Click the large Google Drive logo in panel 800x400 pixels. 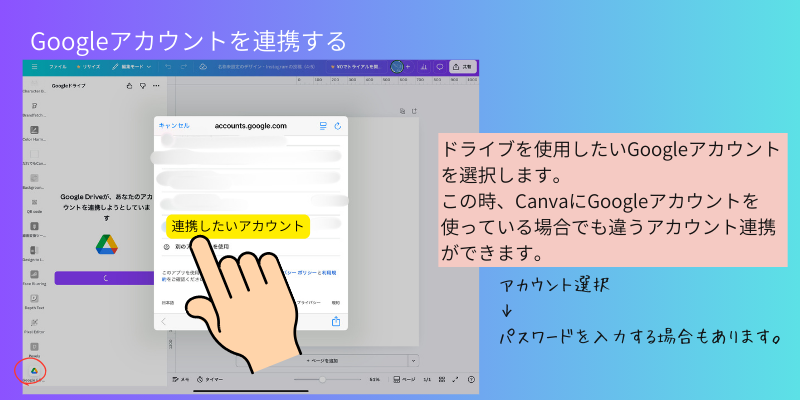coord(107,244)
